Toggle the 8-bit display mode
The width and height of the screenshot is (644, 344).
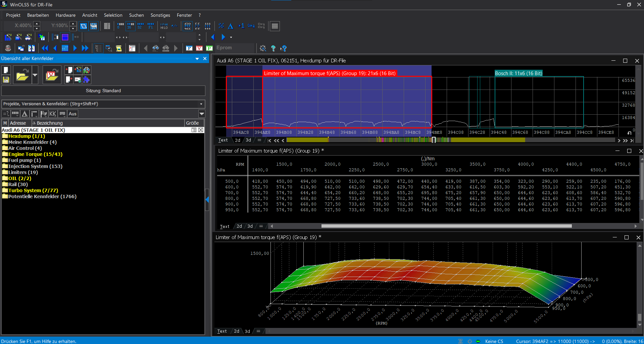[x=120, y=26]
